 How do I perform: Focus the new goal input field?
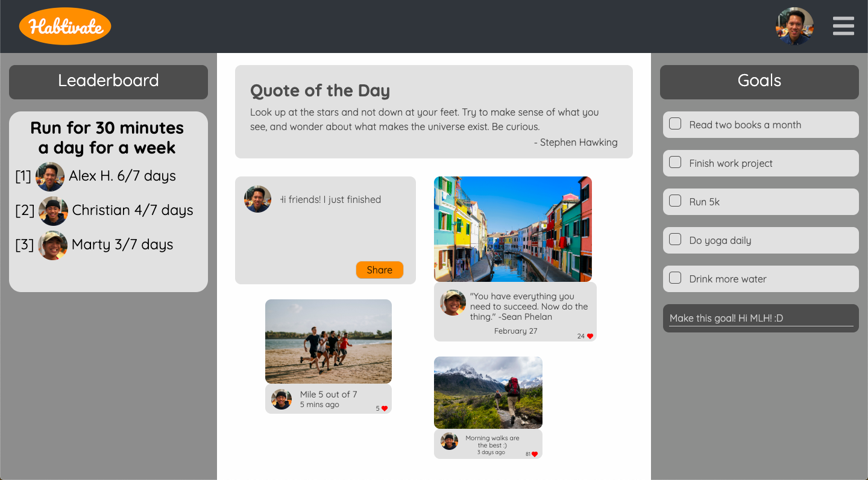(761, 318)
